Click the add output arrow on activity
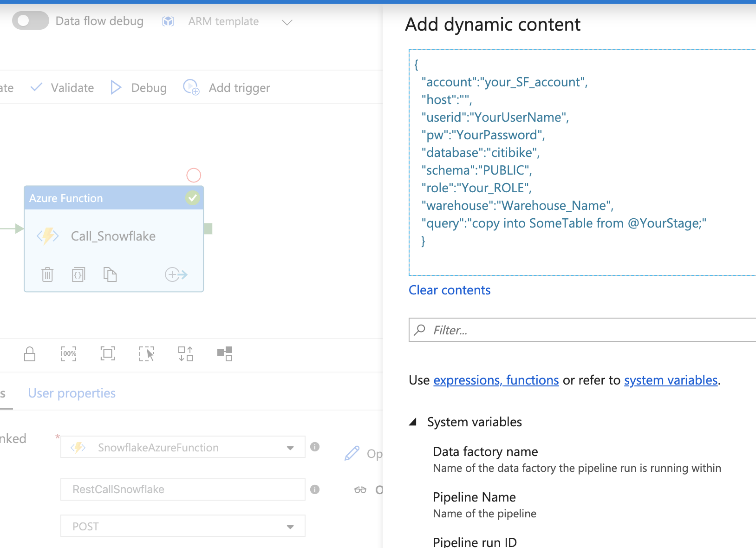This screenshot has height=548, width=756. pos(176,274)
